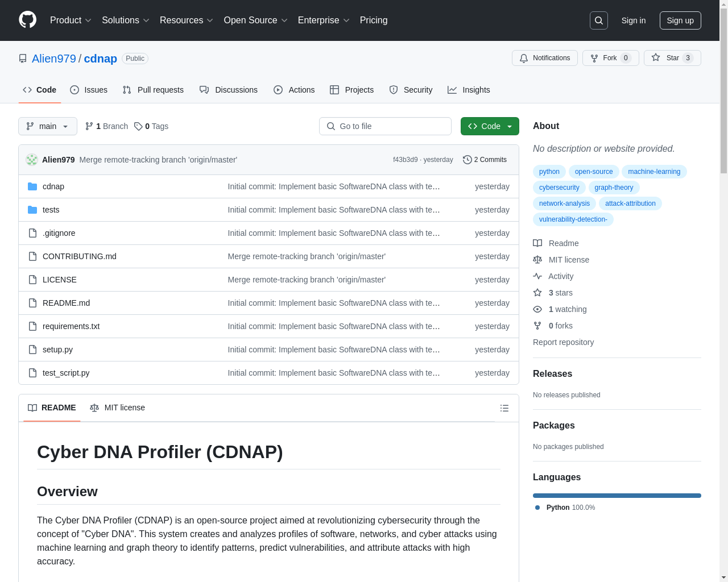728x582 pixels.
Task: Click the pulse icon beside Activity
Action: (537, 276)
